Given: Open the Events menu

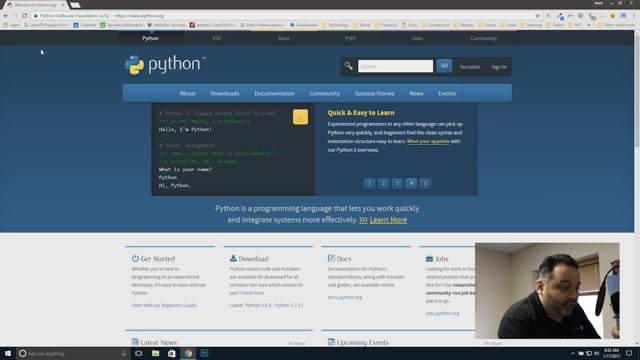Looking at the screenshot, I should click(x=447, y=93).
